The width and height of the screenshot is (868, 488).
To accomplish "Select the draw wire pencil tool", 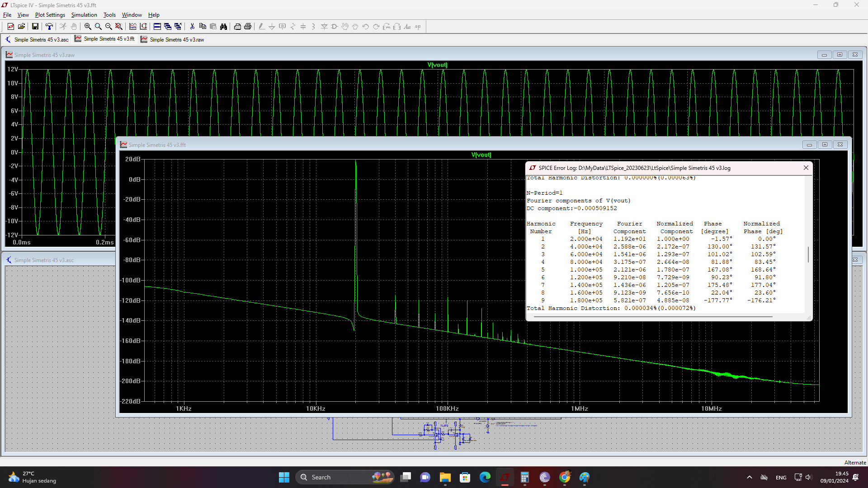I will 262,27.
